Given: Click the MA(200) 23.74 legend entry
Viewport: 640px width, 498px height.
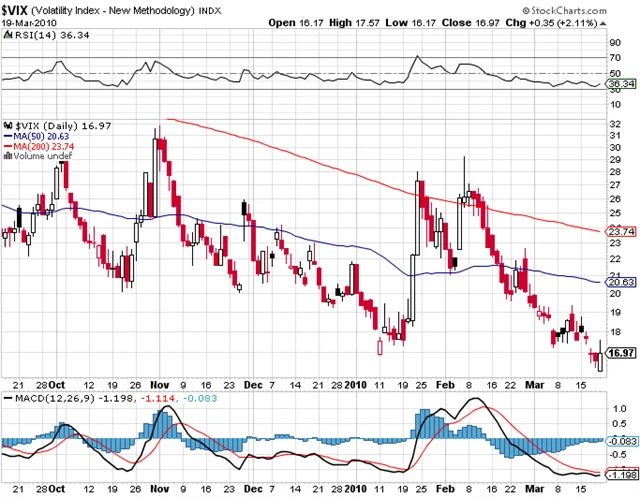Looking at the screenshot, I should point(39,146).
